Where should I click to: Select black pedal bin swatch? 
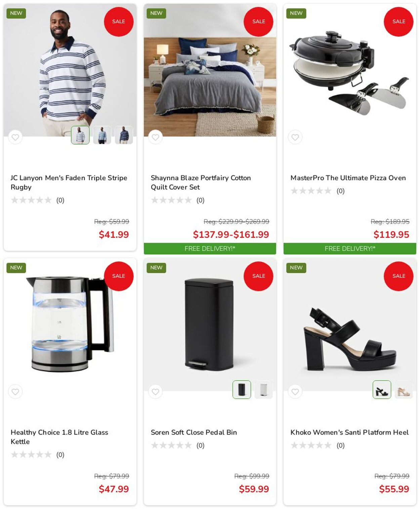[242, 390]
